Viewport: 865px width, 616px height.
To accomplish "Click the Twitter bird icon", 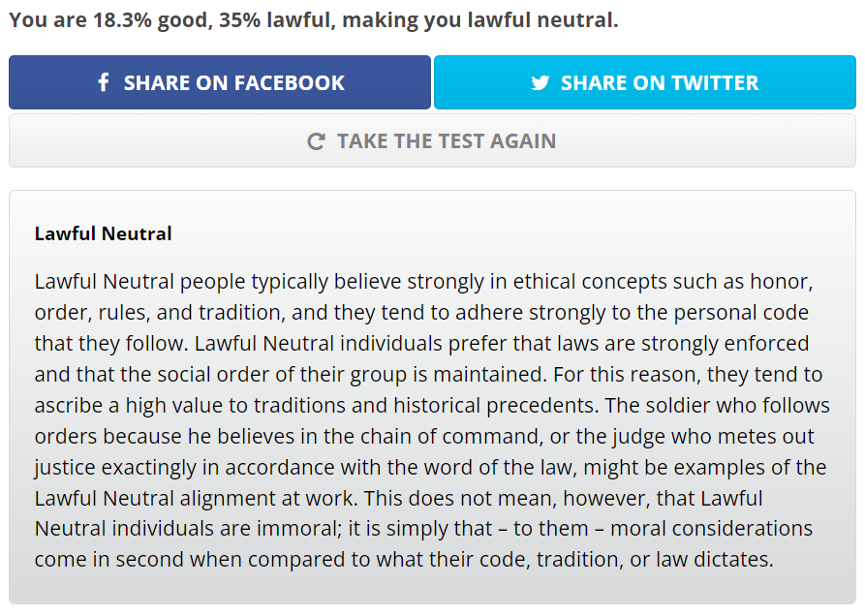I will (541, 82).
